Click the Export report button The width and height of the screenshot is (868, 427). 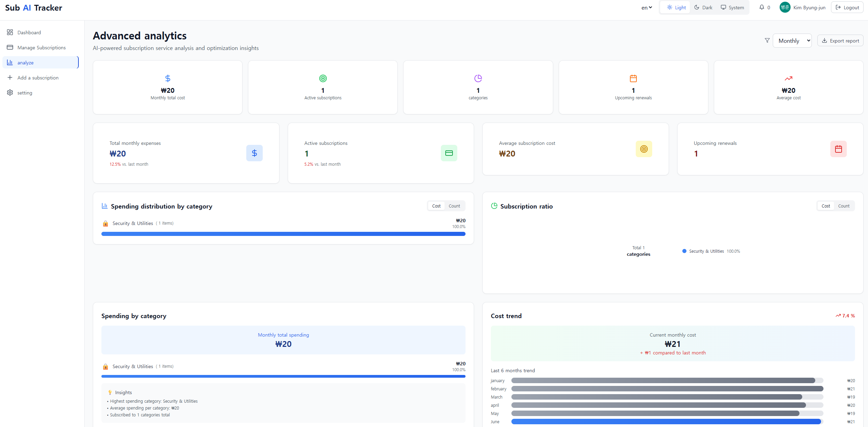click(840, 40)
